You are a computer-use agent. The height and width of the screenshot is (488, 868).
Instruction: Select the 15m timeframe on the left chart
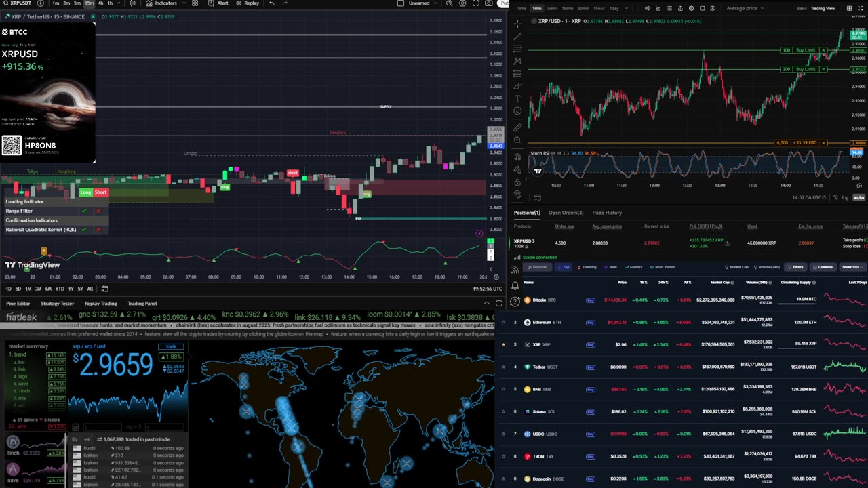click(89, 3)
